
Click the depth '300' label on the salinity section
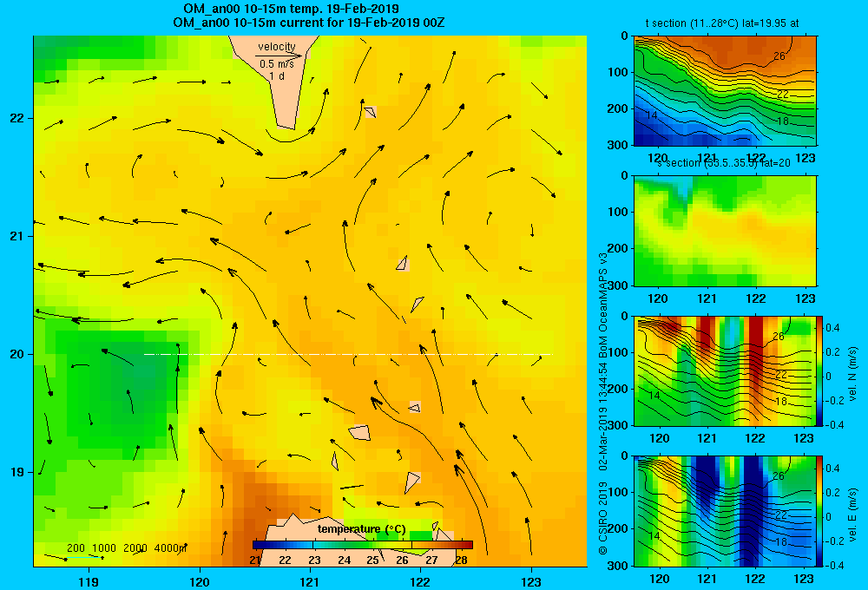pyautogui.click(x=619, y=285)
